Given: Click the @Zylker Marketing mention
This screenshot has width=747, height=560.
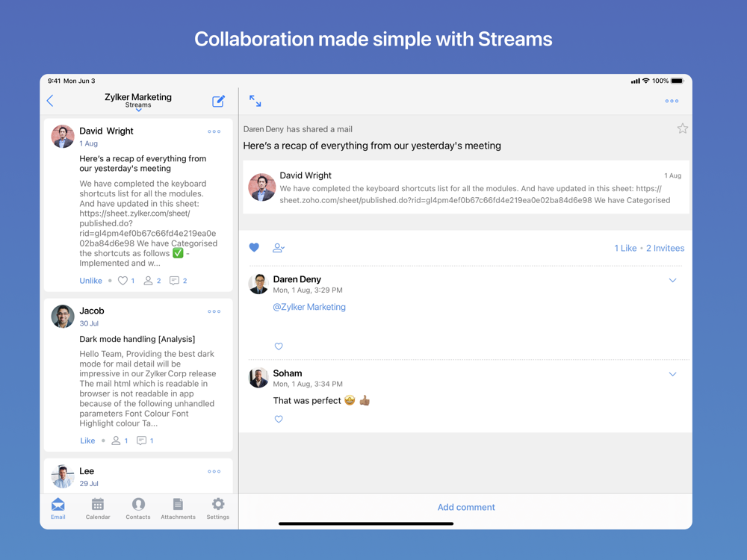Looking at the screenshot, I should point(309,307).
